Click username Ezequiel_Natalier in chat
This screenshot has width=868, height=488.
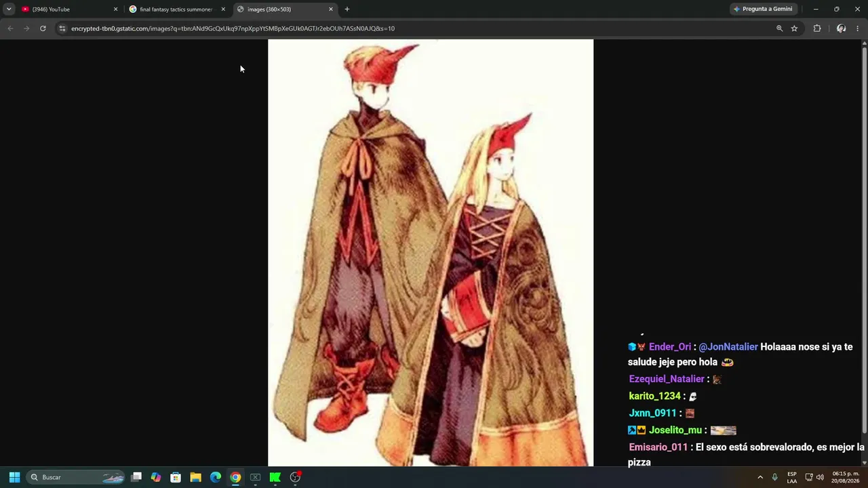pos(667,380)
